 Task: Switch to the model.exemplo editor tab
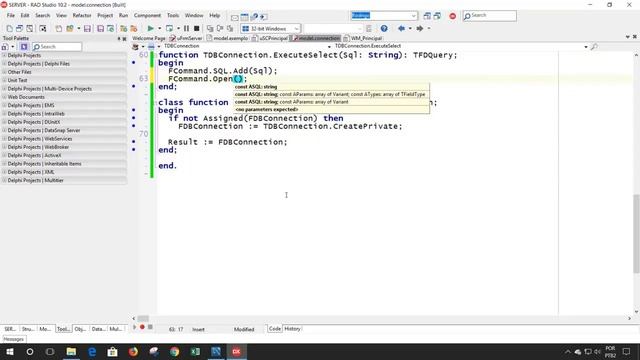[227, 38]
